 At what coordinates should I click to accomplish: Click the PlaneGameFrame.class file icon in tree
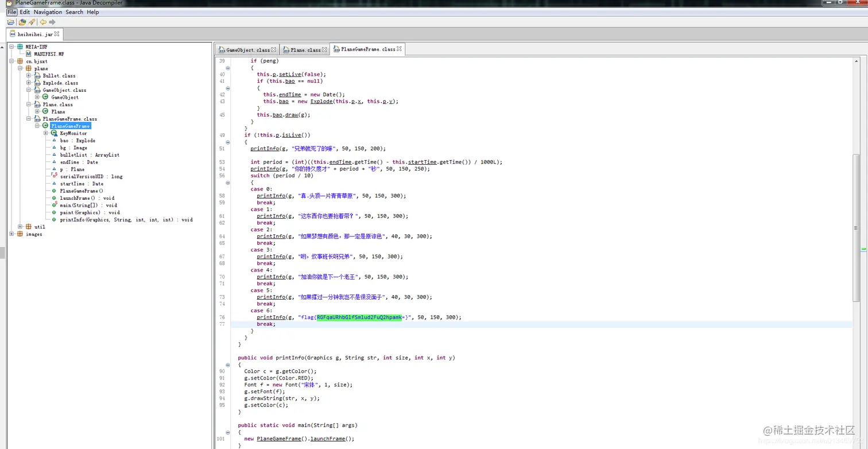point(37,119)
